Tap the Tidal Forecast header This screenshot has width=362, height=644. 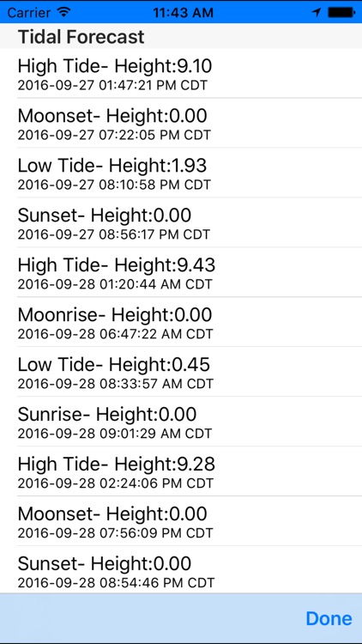[81, 37]
